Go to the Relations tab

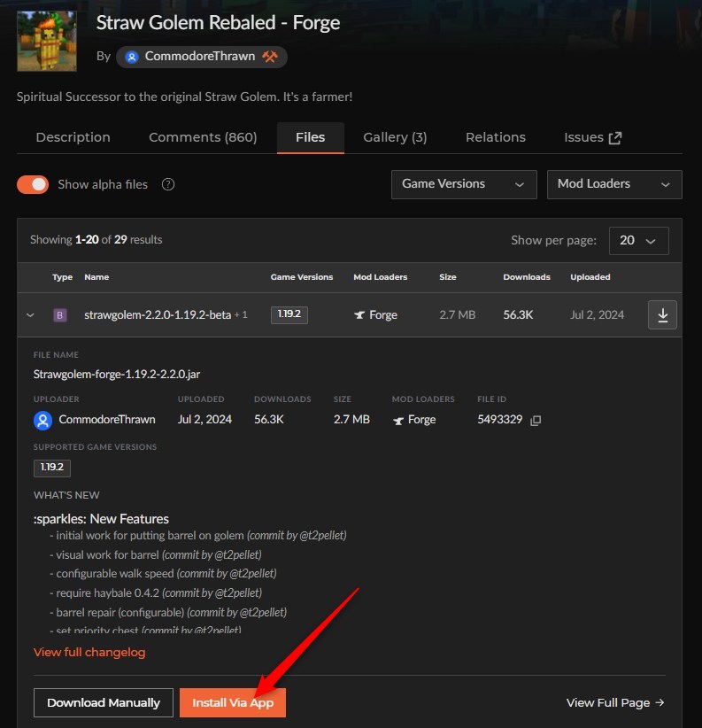(x=496, y=137)
